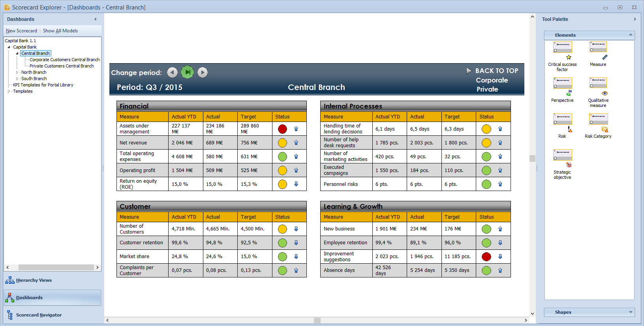Select the Risk Category element
The image size is (644, 326).
pyautogui.click(x=598, y=123)
